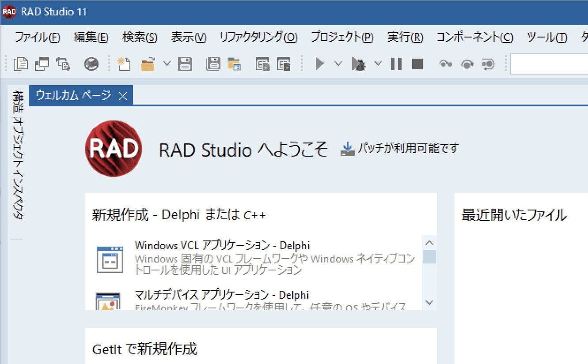Expand the debug run dropdown arrow
This screenshot has height=364, width=588.
(378, 64)
